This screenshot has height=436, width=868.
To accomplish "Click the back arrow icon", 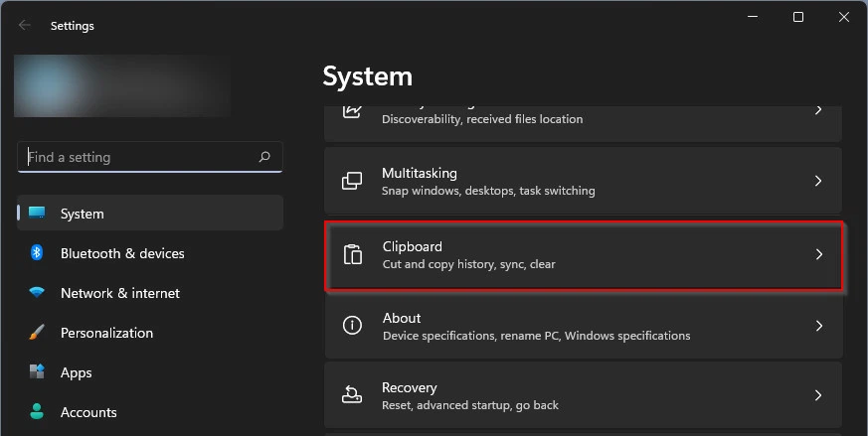I will 25,26.
